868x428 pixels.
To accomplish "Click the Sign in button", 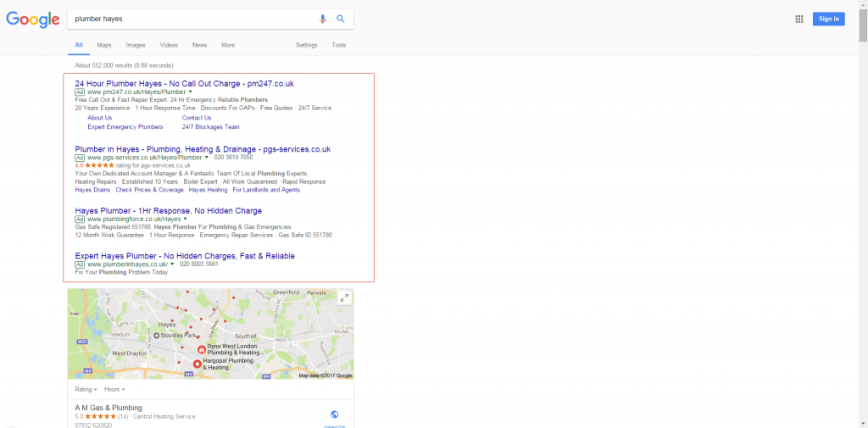I will 829,19.
